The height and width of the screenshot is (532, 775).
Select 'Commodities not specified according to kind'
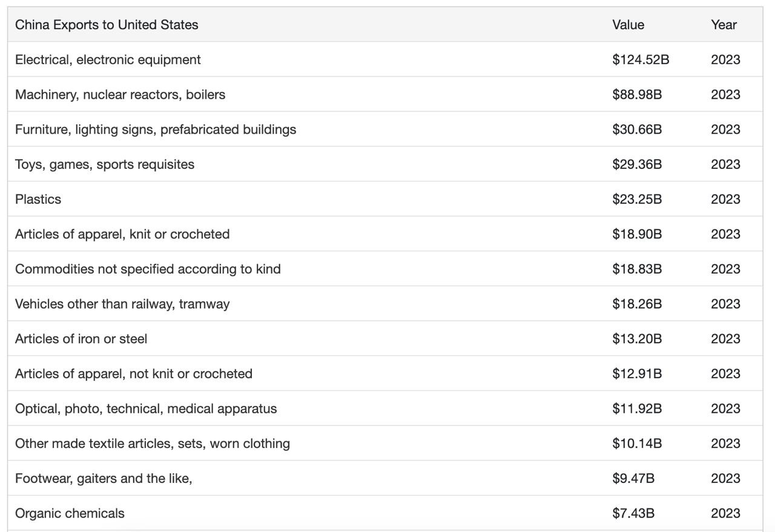pyautogui.click(x=148, y=269)
